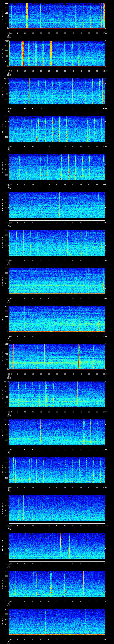
Task: Select the '10:50:00' start time label
Action: [x=9, y=185]
